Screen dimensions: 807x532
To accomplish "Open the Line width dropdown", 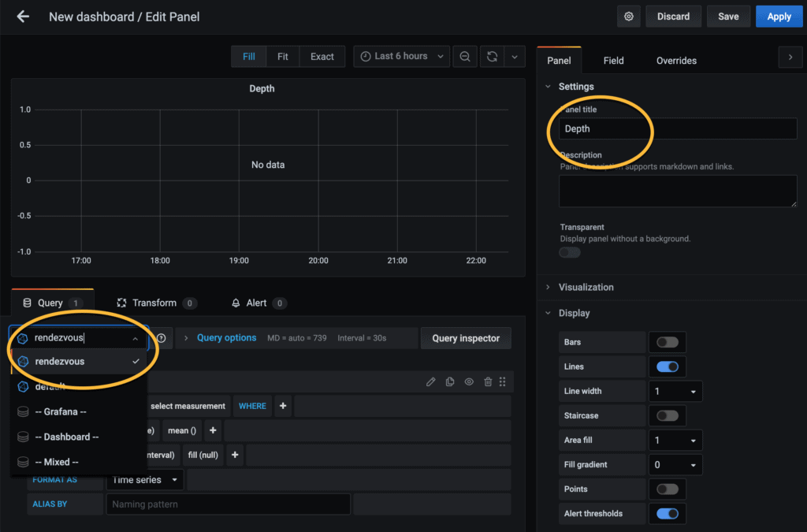I will pos(675,392).
